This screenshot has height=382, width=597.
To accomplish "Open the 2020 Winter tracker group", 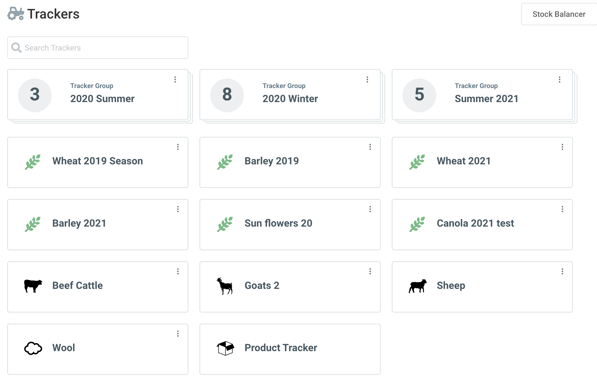I will (290, 94).
